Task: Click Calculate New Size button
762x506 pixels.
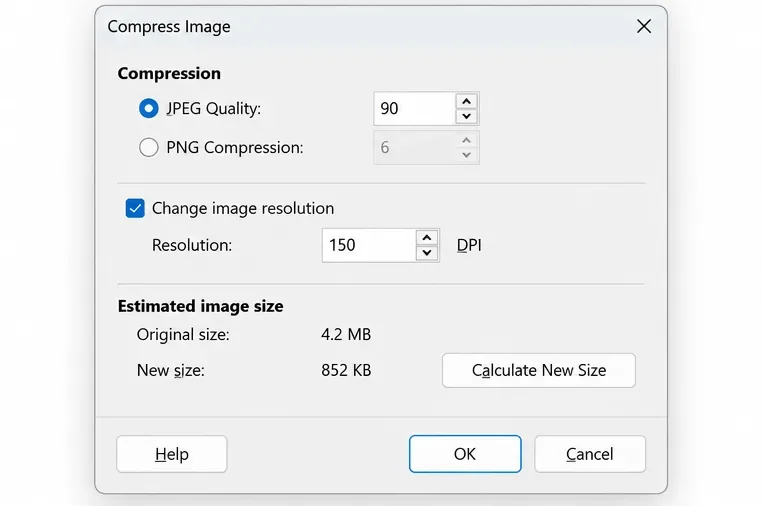Action: click(539, 370)
